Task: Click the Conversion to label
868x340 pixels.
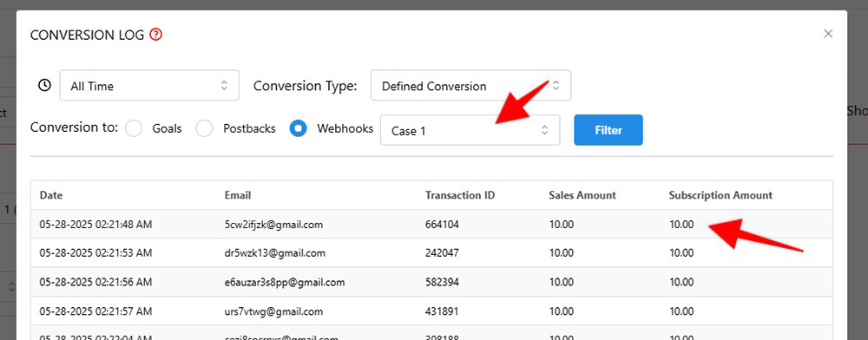Action: 74,127
